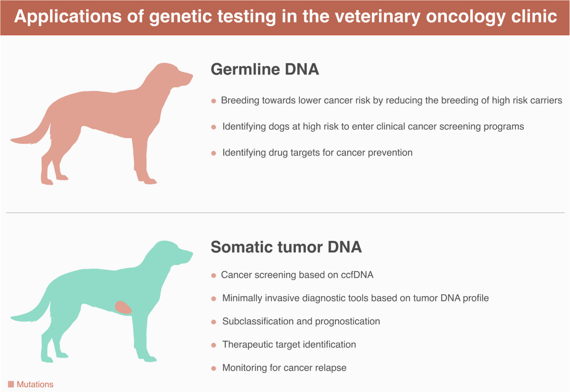Click the Mutations legend color square

click(x=11, y=384)
